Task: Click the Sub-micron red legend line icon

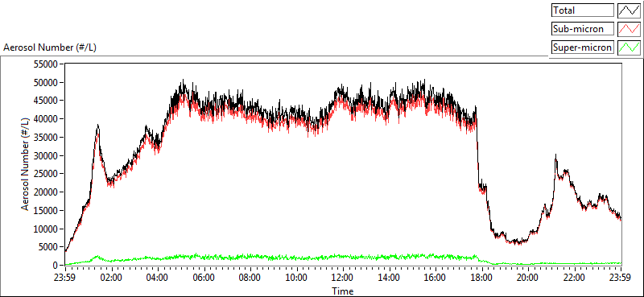Action: (629, 29)
